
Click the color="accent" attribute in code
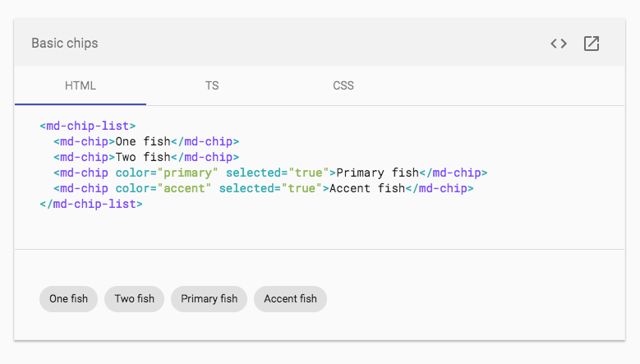[x=163, y=188]
